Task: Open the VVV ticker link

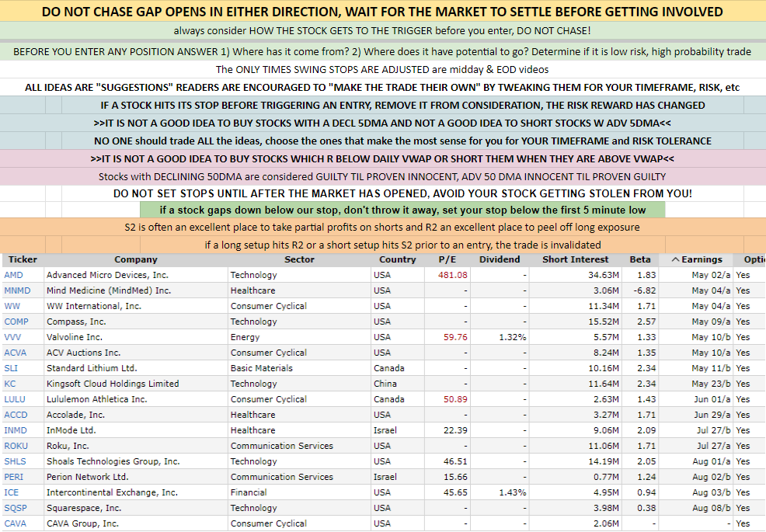Action: click(12, 337)
